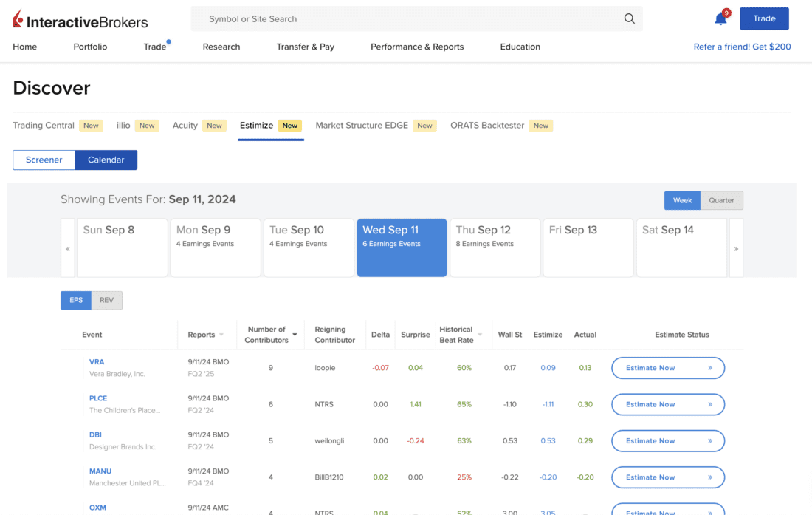Image resolution: width=812 pixels, height=515 pixels.
Task: Go to next week arrow
Action: point(736,248)
